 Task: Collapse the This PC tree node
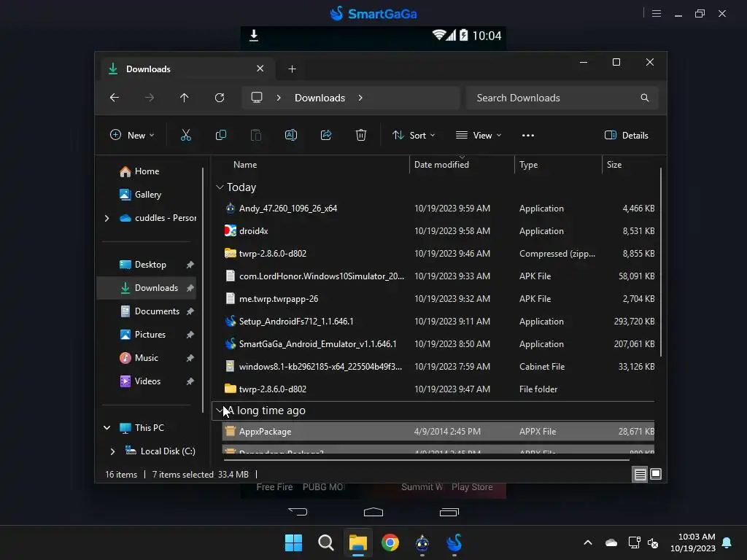tap(107, 427)
